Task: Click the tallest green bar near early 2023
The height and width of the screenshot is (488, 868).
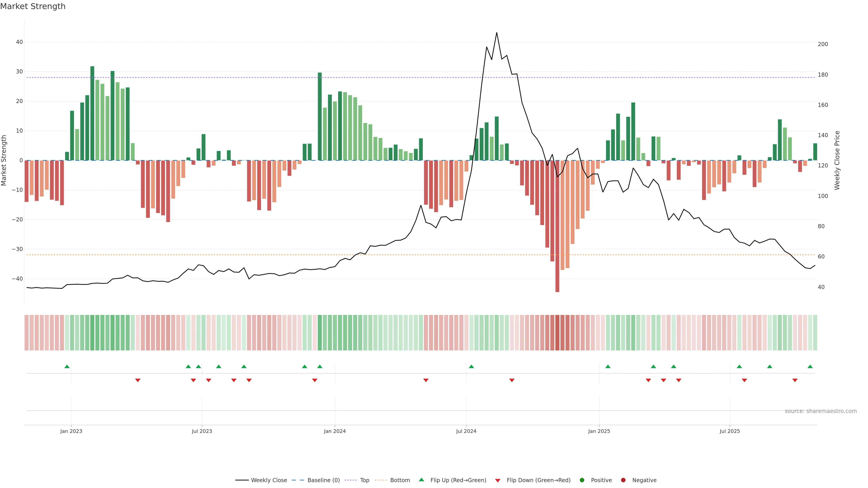Action: 92,111
